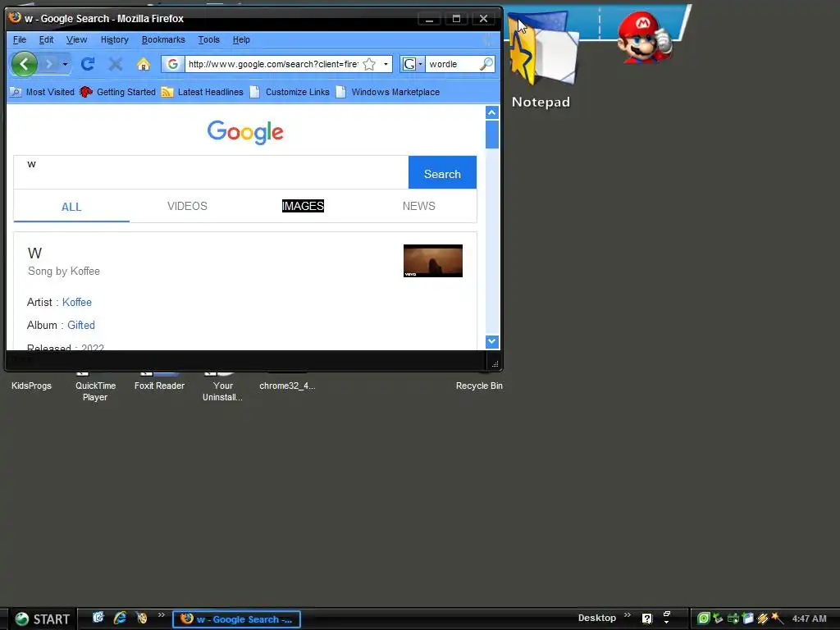Maximize the Firefox window
The image size is (840, 630).
coord(456,19)
